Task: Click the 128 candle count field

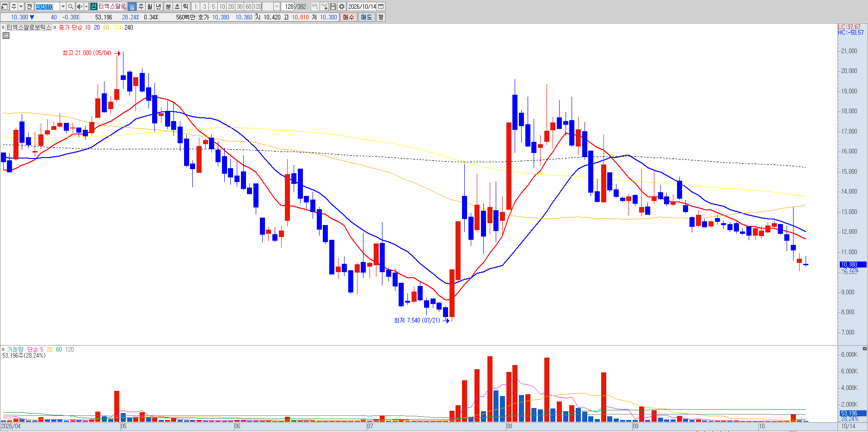Action: point(289,6)
